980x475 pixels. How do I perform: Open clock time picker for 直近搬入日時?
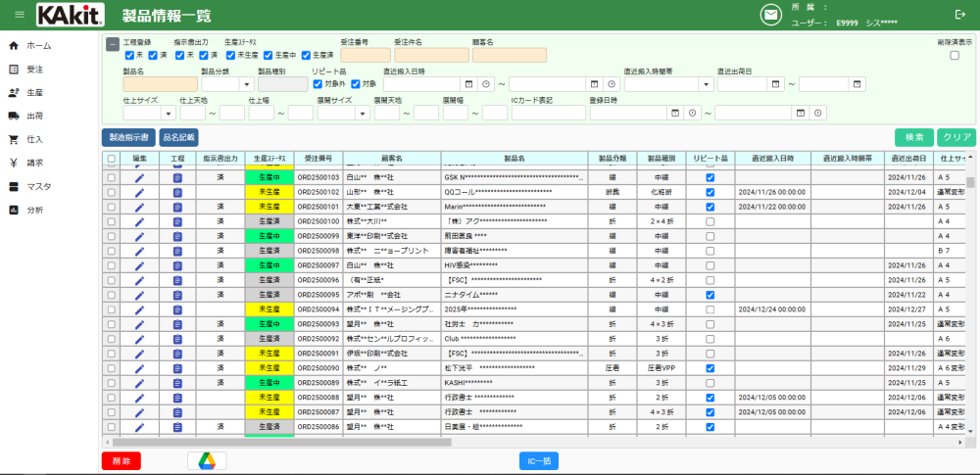click(x=485, y=84)
